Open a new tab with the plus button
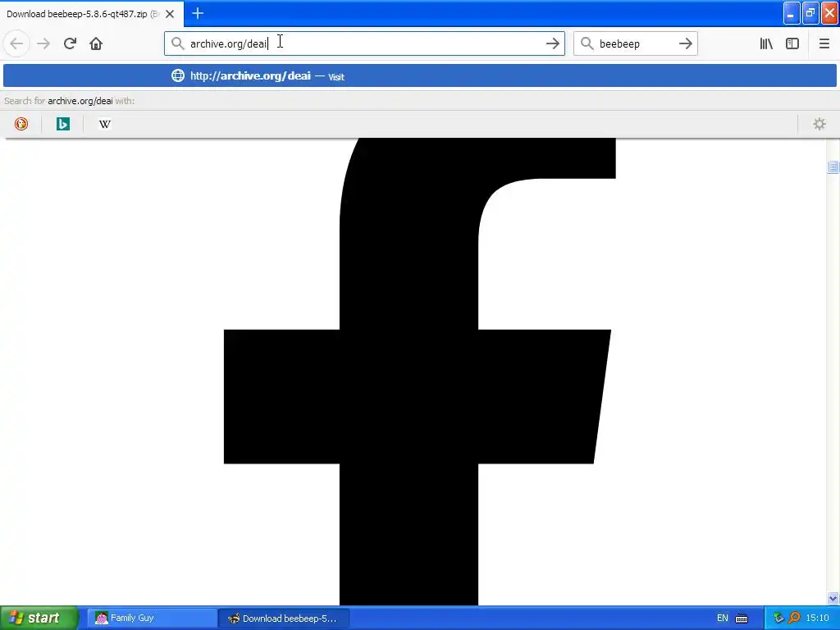Image resolution: width=840 pixels, height=630 pixels. click(198, 13)
